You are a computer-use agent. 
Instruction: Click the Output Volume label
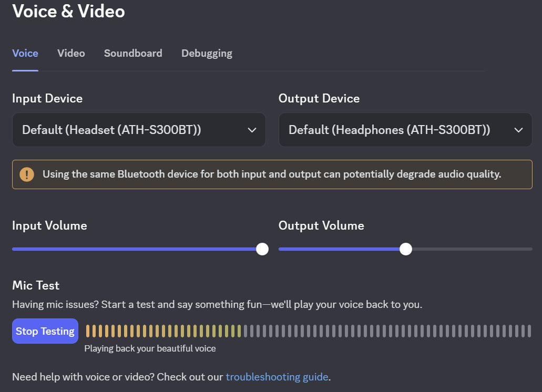click(x=321, y=225)
